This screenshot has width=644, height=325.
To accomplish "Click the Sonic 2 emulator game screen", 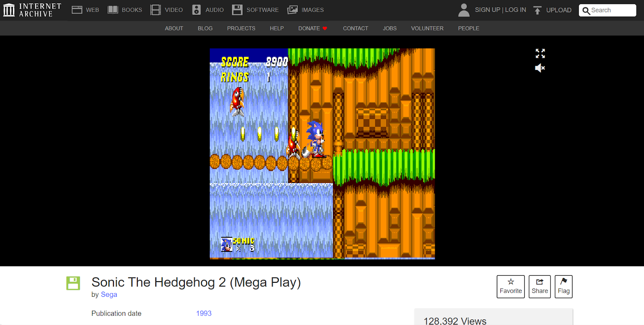I will [x=322, y=154].
